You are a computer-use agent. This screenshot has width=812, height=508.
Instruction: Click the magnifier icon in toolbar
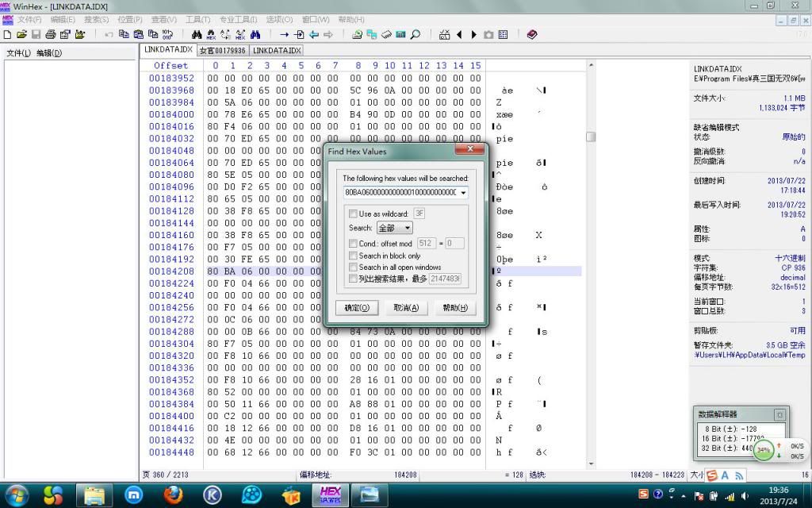[415, 35]
